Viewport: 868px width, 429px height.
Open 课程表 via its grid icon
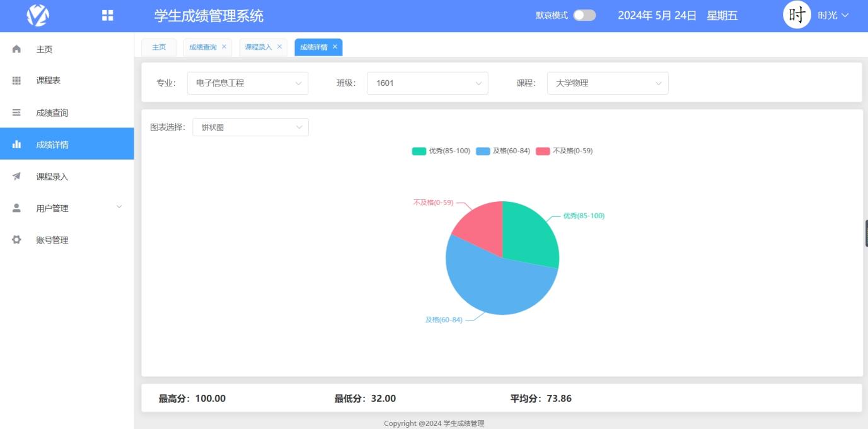pos(16,81)
